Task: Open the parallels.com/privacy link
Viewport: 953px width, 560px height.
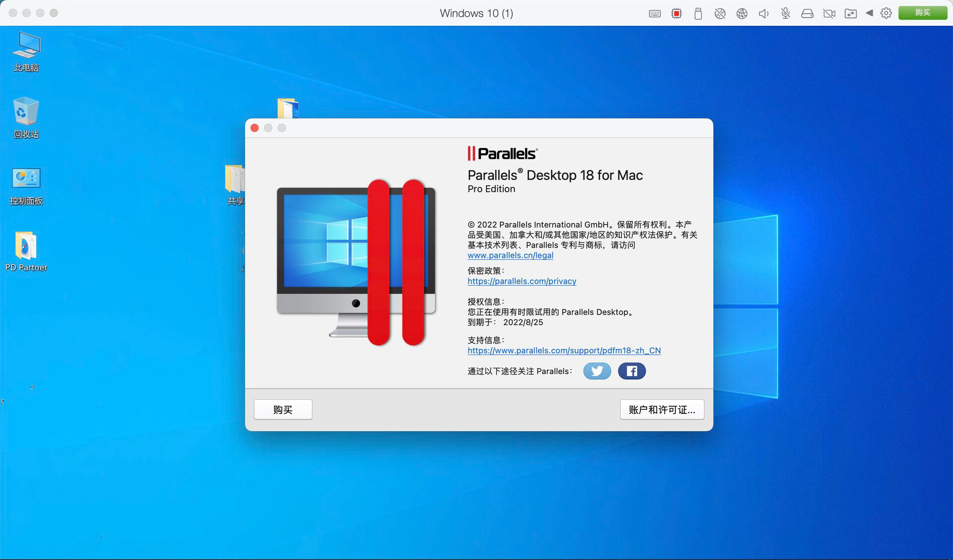Action: coord(522,281)
